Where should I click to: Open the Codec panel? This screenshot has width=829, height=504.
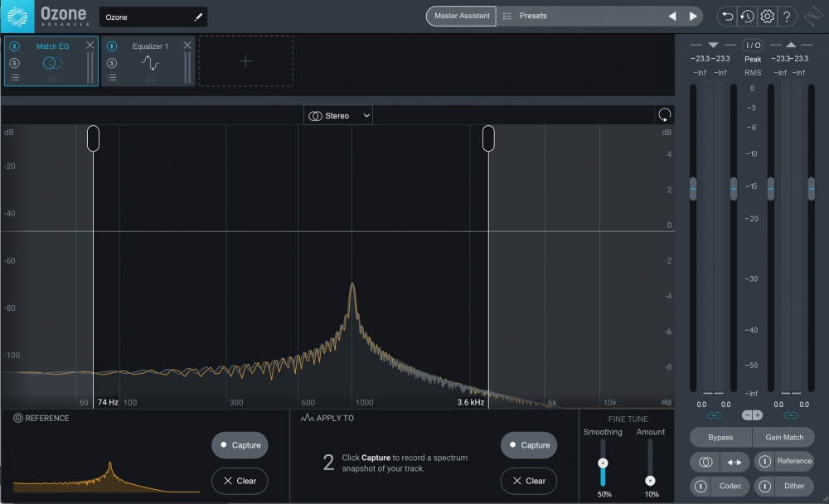pyautogui.click(x=730, y=486)
